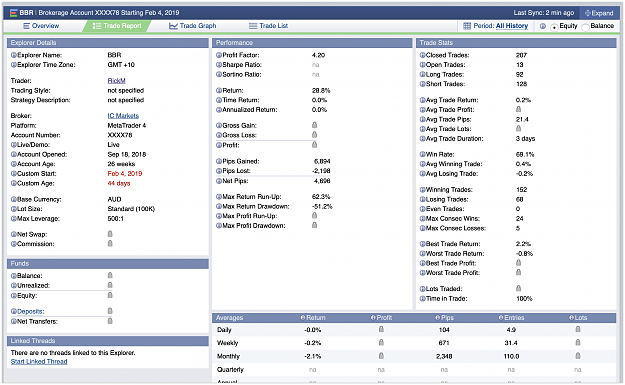Image resolution: width=625 pixels, height=385 pixels.
Task: Select the Balance radio button
Action: coord(586,27)
